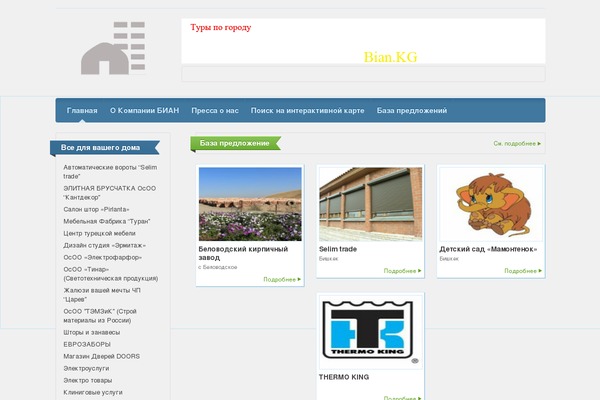The height and width of the screenshot is (400, 600).
Task: Open Магазин Дверей DOORS link
Action: coord(101,356)
